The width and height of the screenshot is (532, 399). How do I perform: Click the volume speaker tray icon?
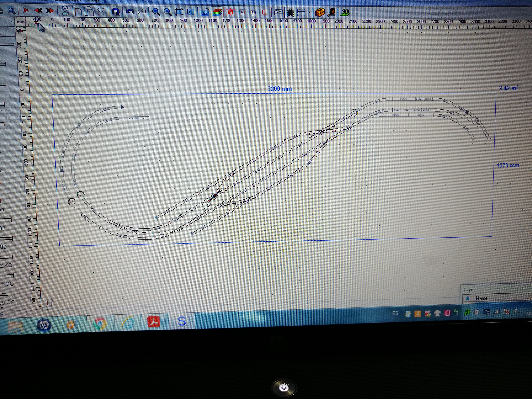click(x=516, y=311)
